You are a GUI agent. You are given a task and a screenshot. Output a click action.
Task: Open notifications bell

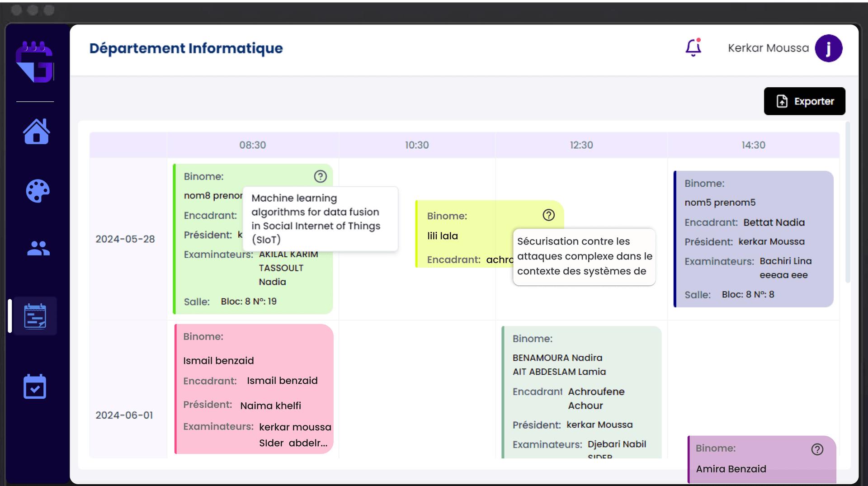(x=693, y=47)
